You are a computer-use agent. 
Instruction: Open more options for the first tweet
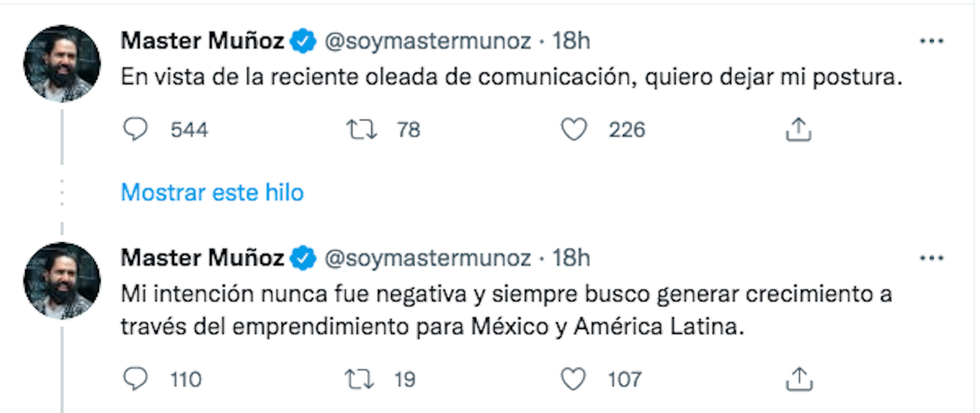tap(932, 41)
